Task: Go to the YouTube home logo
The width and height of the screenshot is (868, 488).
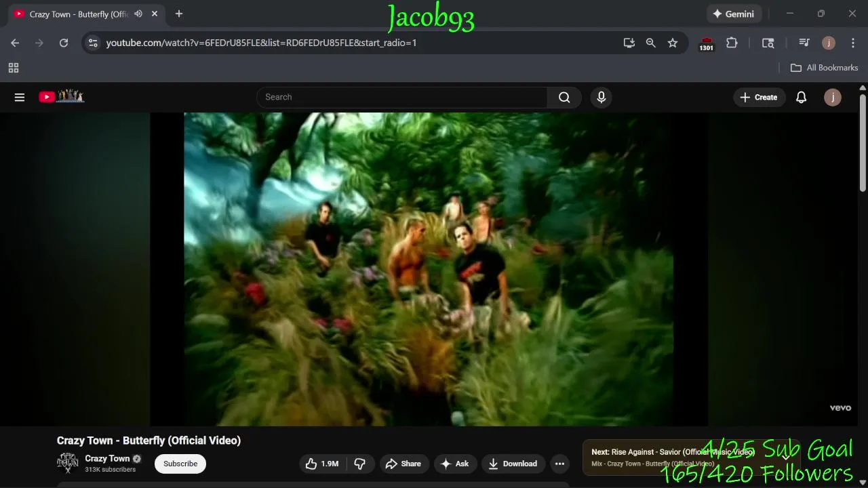Action: (61, 97)
